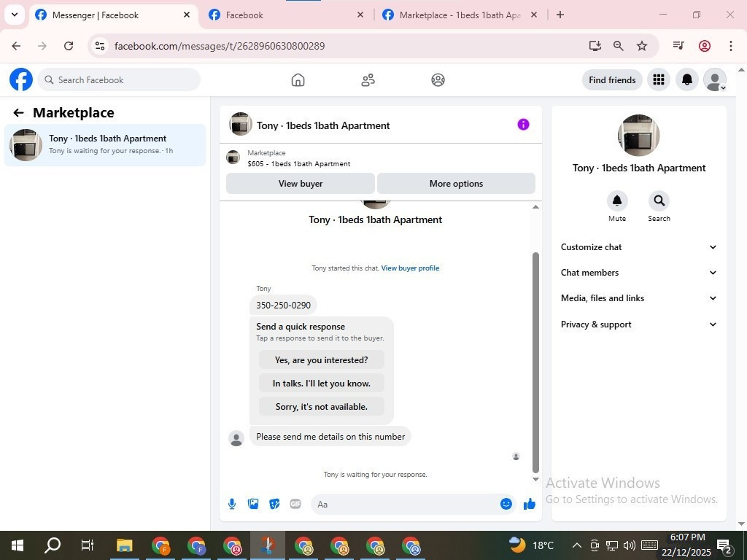Click the View buyer button
The height and width of the screenshot is (560, 747).
pos(301,183)
